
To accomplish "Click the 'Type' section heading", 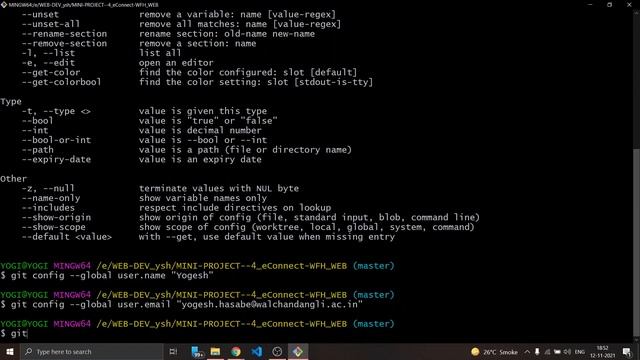I will click(11, 101).
